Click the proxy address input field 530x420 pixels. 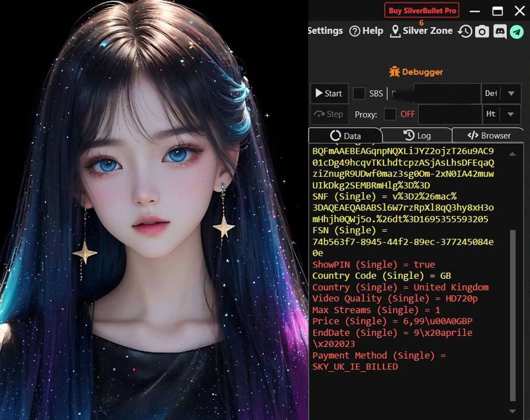(450, 114)
